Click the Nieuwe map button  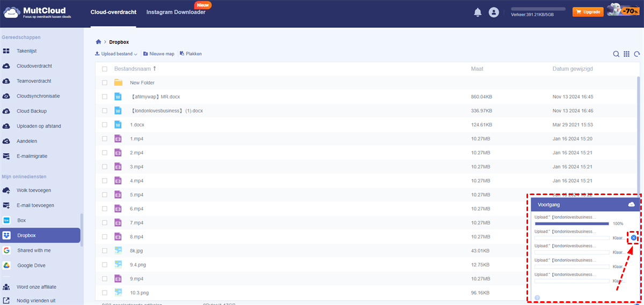point(159,54)
